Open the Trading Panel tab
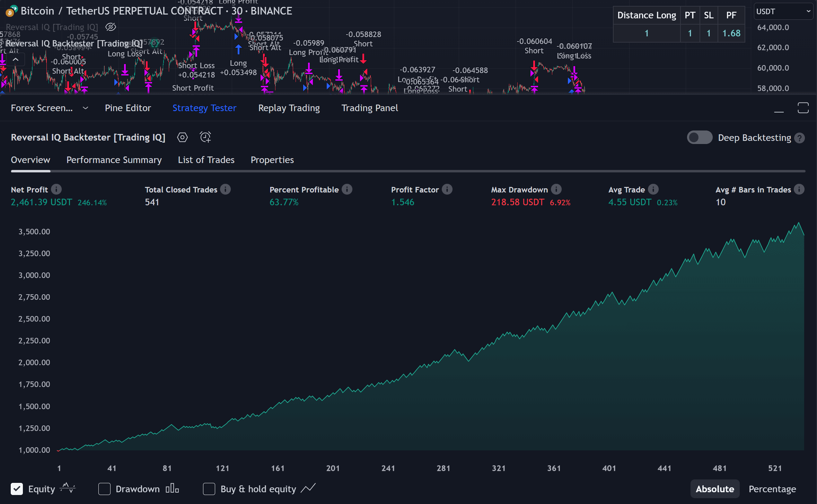Image resolution: width=817 pixels, height=504 pixels. coord(370,108)
